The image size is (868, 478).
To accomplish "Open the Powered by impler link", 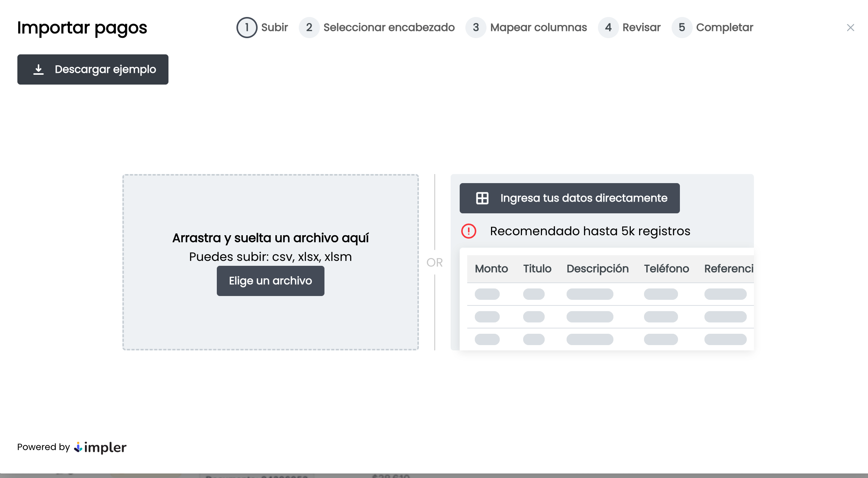I will [73, 447].
